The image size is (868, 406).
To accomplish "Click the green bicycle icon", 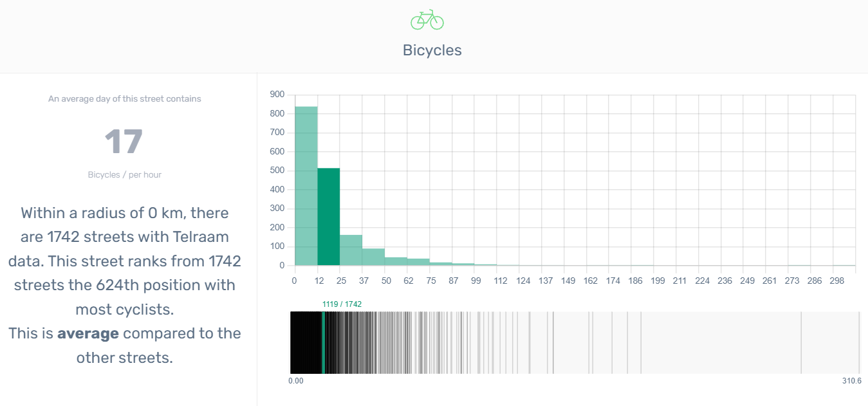I will coord(427,20).
